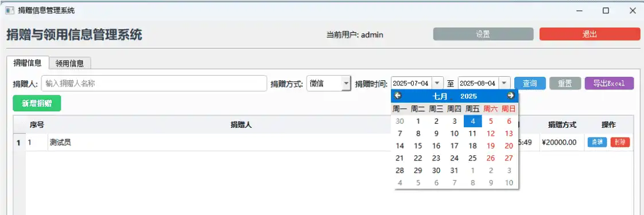This screenshot has height=215, width=644.
Task: Click the blue edit button in 测试员 row
Action: tap(597, 142)
